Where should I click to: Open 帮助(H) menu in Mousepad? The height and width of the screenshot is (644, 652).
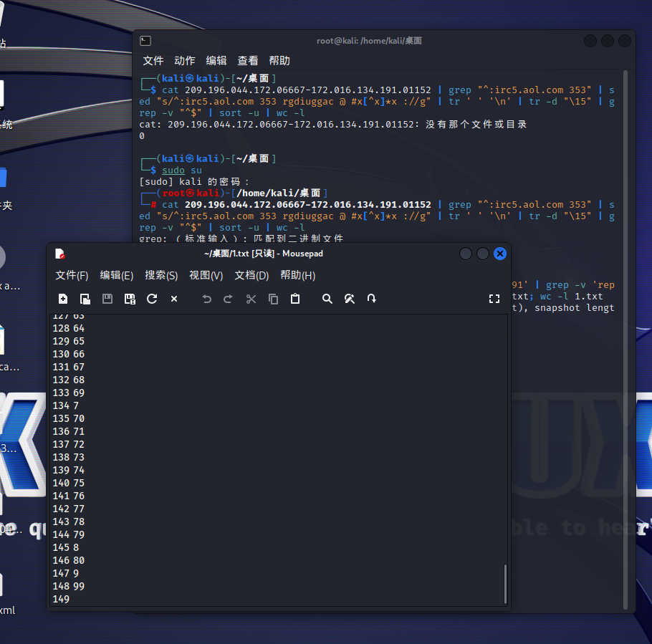[298, 275]
